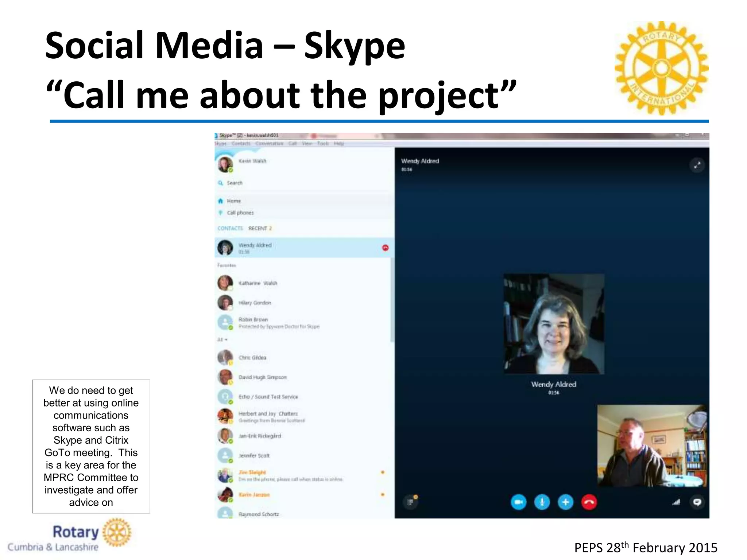Select contact Hilary Gordon
This screenshot has width=747, height=560.
click(302, 303)
